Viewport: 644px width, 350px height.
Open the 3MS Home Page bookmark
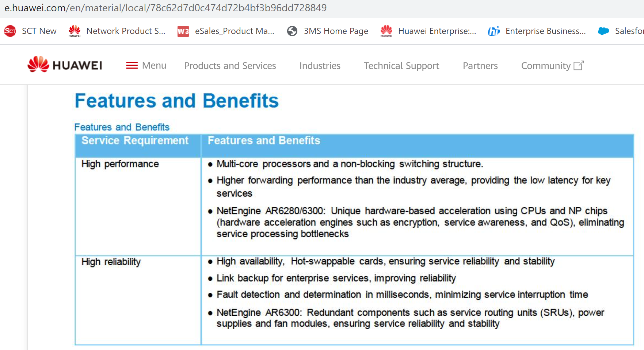tap(328, 31)
